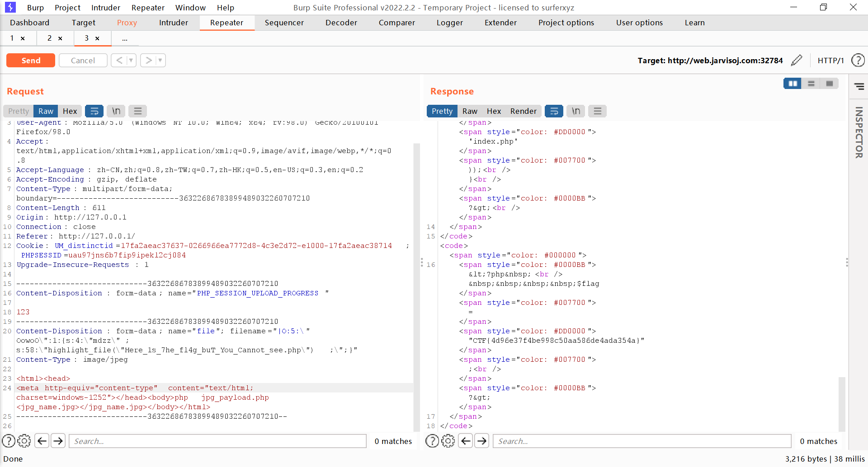Open the Burp menu
Screen dimensions: 868x467
(x=35, y=8)
